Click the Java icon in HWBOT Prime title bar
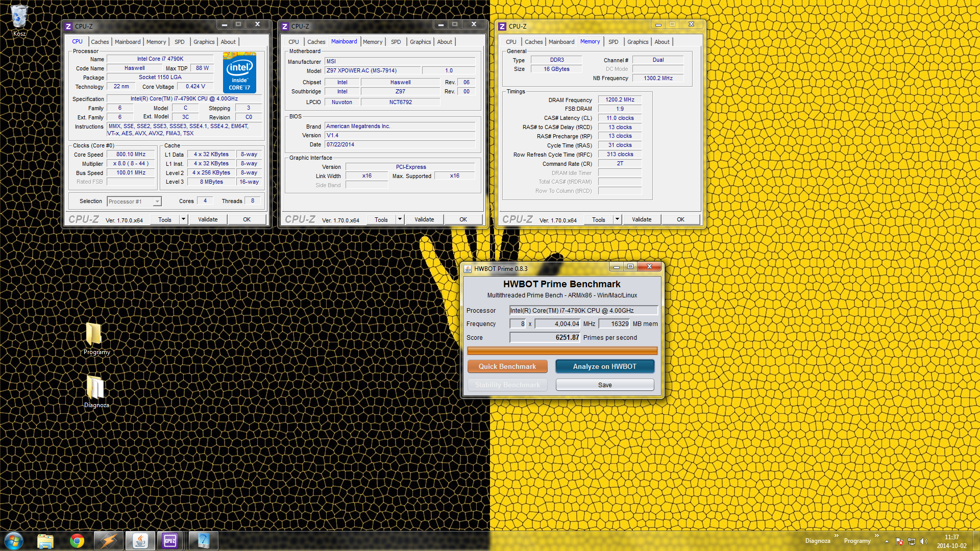This screenshot has height=551, width=980. coord(468,269)
